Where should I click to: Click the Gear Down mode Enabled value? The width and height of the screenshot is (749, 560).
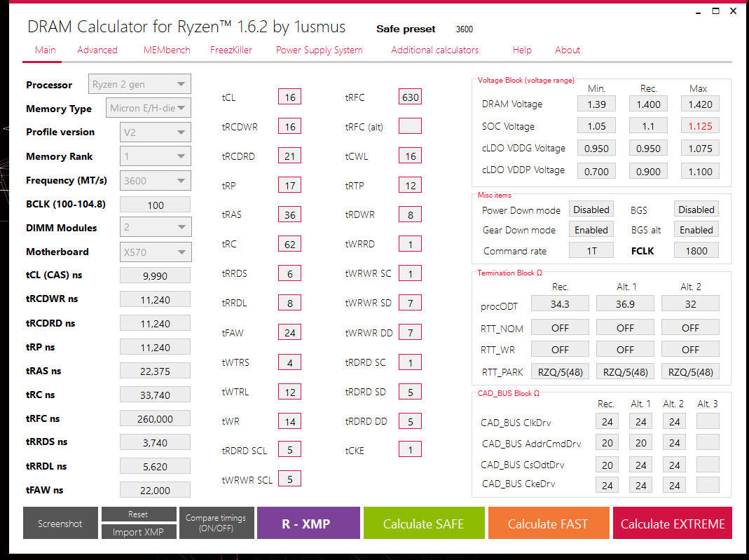[591, 230]
